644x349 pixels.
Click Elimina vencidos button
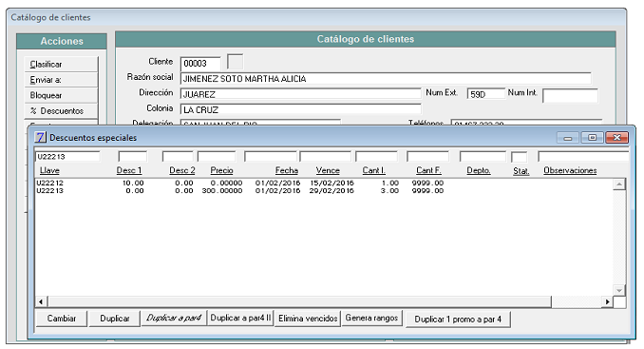pyautogui.click(x=308, y=319)
